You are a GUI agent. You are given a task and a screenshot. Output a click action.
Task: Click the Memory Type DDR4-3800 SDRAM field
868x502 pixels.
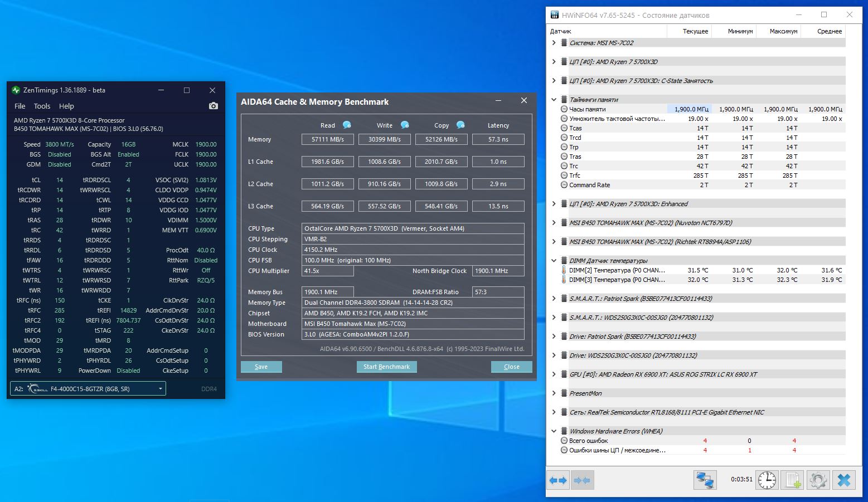(413, 303)
